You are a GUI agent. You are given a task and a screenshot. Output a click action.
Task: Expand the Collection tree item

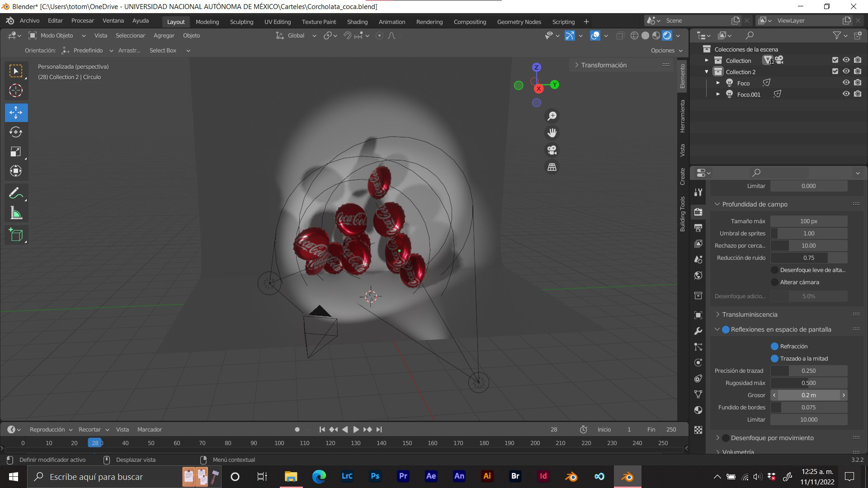coord(707,61)
